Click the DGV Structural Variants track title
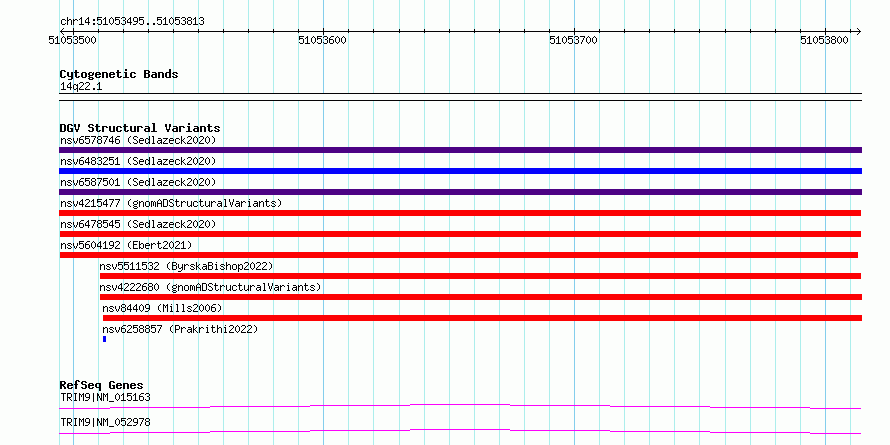 click(x=140, y=128)
